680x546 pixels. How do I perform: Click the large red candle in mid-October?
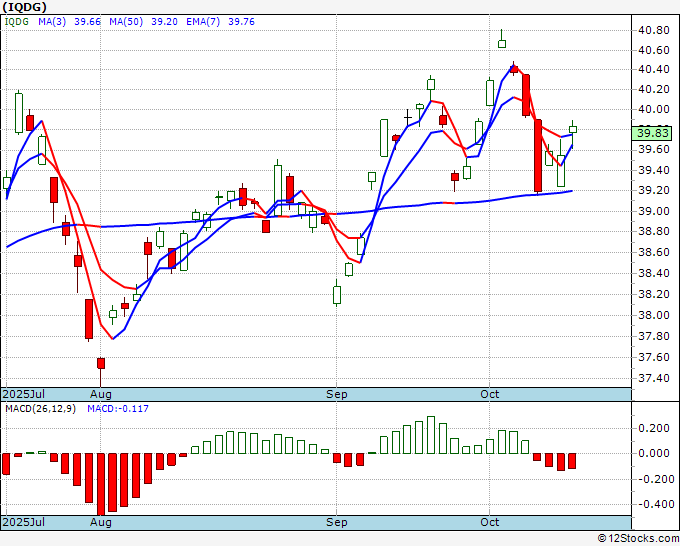[x=538, y=155]
